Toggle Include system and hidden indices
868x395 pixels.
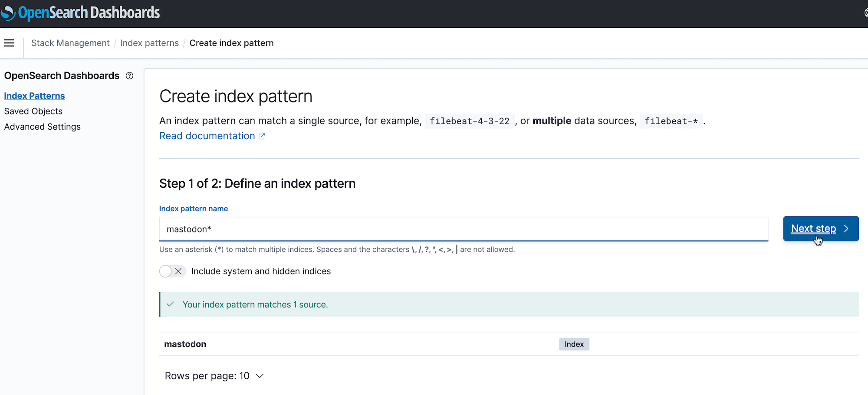[173, 271]
